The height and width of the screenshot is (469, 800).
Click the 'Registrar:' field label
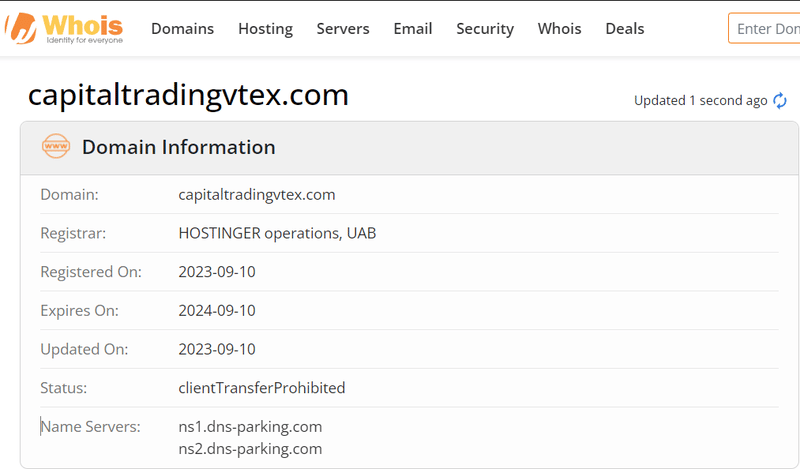point(73,234)
